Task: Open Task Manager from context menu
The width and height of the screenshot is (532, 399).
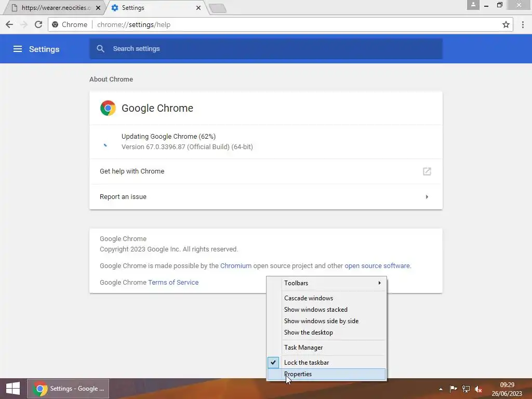Action: click(326, 348)
